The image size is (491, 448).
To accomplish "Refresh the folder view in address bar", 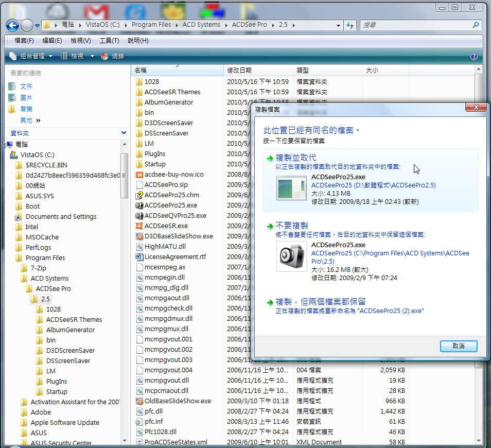I will tap(350, 25).
